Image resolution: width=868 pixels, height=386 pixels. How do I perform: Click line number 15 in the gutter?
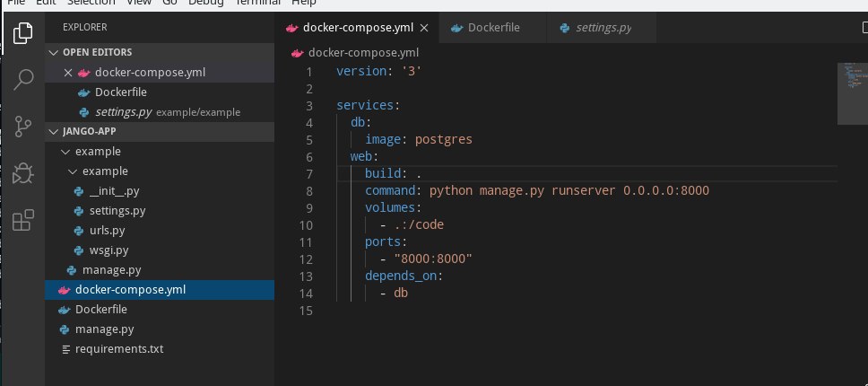(306, 311)
